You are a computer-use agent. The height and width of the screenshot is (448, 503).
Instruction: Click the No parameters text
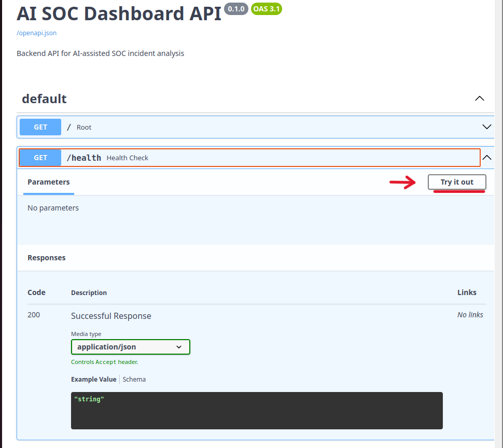coord(53,208)
